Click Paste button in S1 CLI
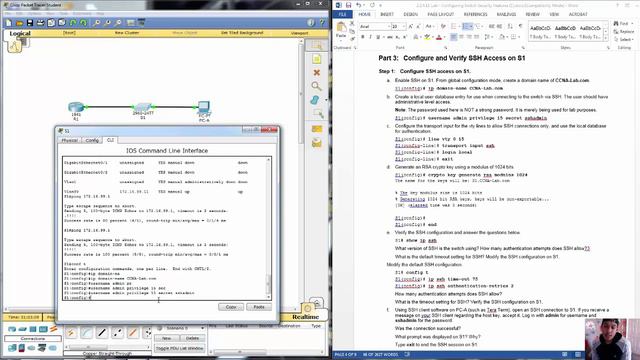The width and height of the screenshot is (640, 360). click(x=259, y=307)
